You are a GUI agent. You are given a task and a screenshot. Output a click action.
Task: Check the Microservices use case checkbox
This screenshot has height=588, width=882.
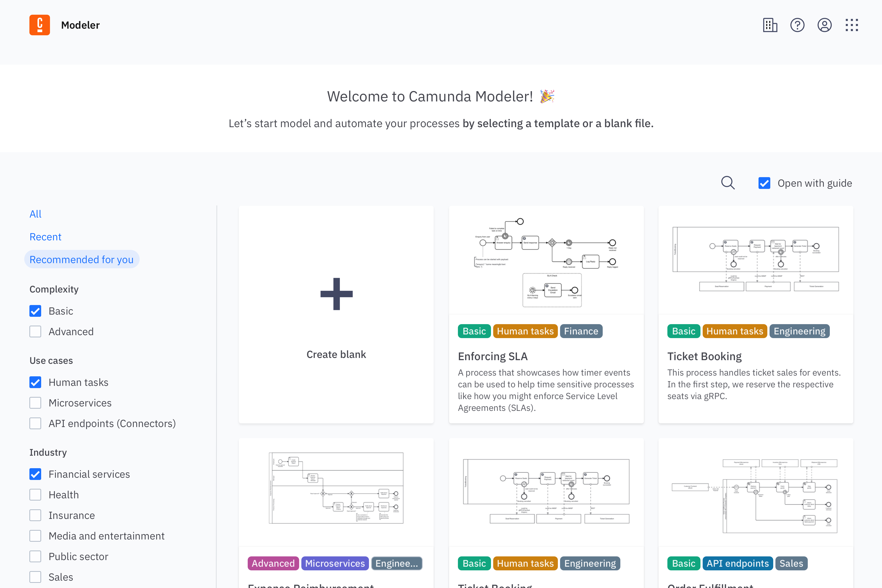tap(35, 403)
